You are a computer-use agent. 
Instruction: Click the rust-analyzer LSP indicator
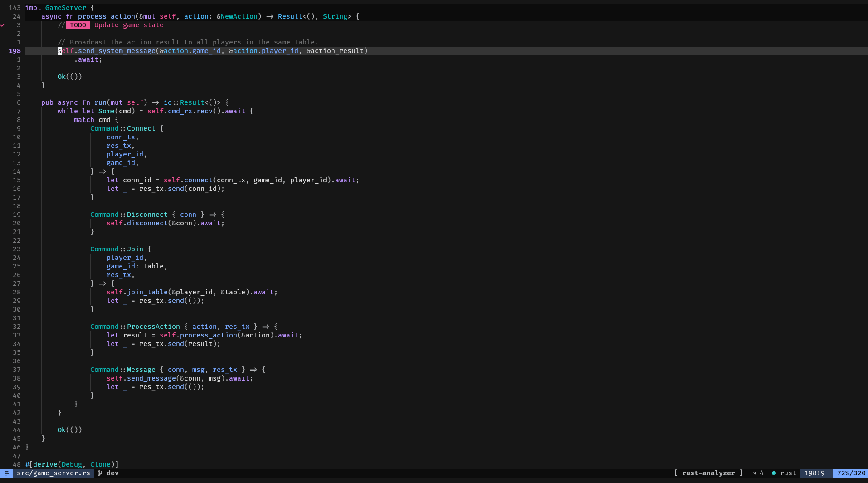pos(708,473)
